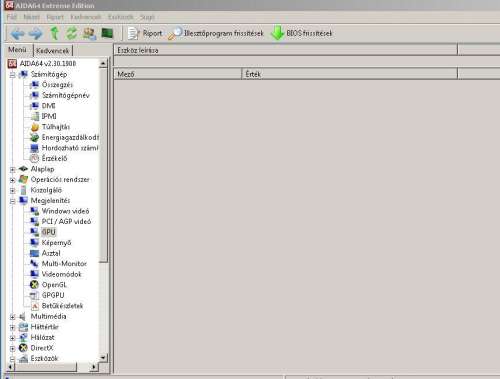Click BIOS frissítések with green down arrow
This screenshot has width=500, height=379.
[x=302, y=33]
